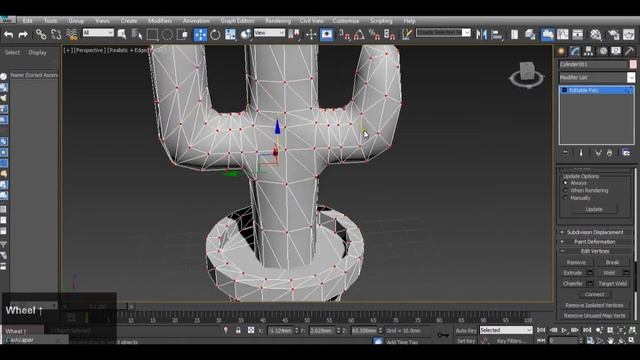Click the ViewCube in the viewport
The image size is (640, 360).
pyautogui.click(x=527, y=74)
